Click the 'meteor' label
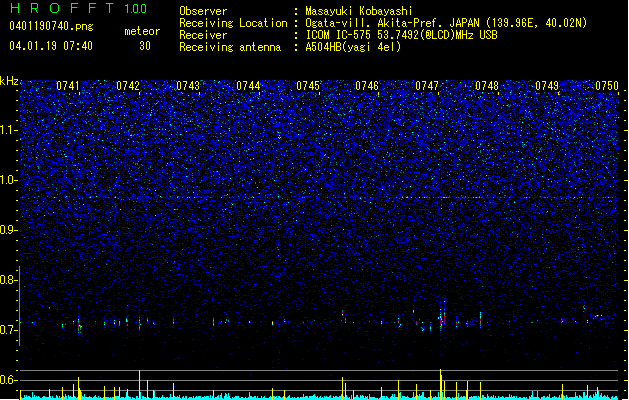 (x=142, y=31)
